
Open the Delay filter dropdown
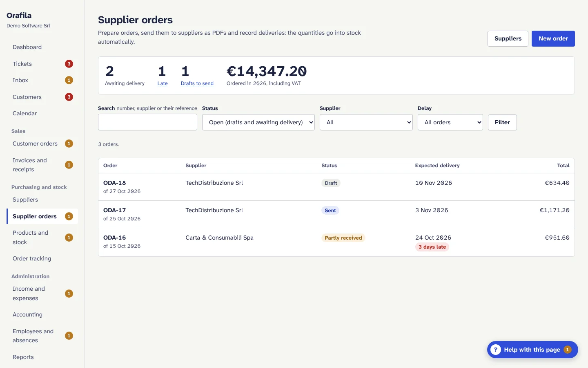tap(450, 122)
